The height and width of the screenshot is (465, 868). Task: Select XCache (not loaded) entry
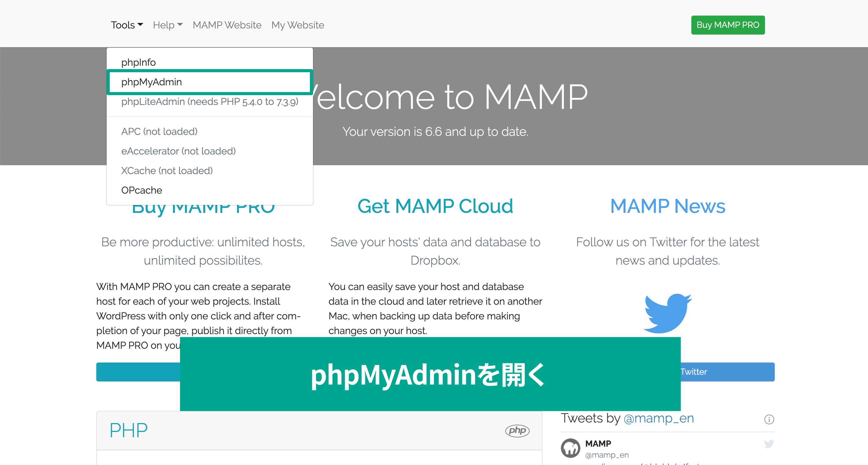click(x=210, y=170)
